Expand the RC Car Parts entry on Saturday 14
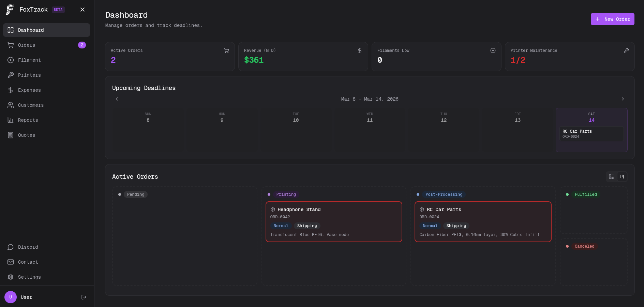The width and height of the screenshot is (644, 307). coord(591,134)
